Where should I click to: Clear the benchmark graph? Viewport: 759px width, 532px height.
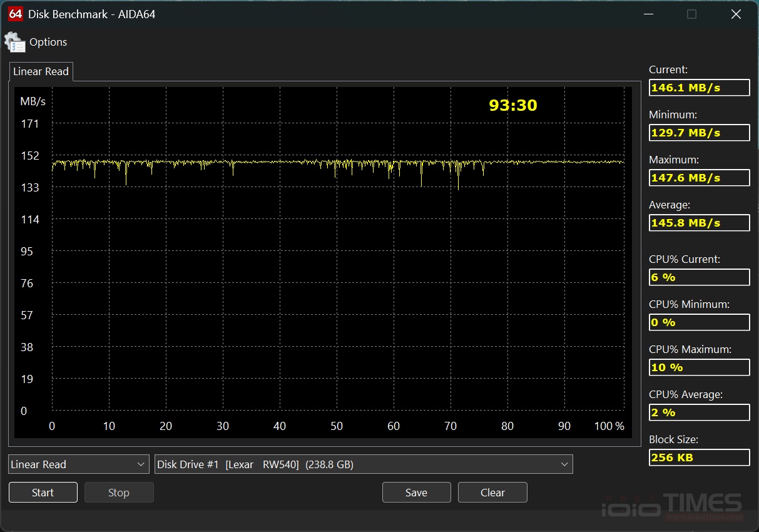click(x=492, y=493)
